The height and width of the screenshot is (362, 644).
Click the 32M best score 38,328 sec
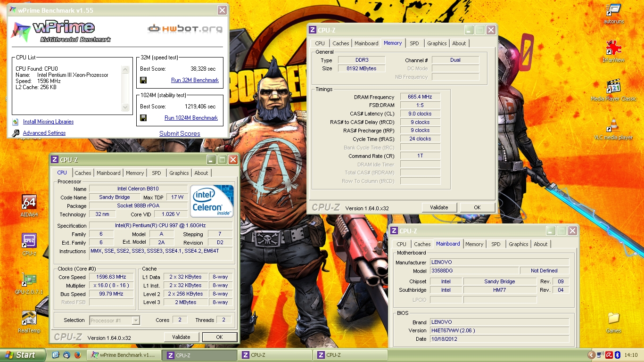pos(203,68)
